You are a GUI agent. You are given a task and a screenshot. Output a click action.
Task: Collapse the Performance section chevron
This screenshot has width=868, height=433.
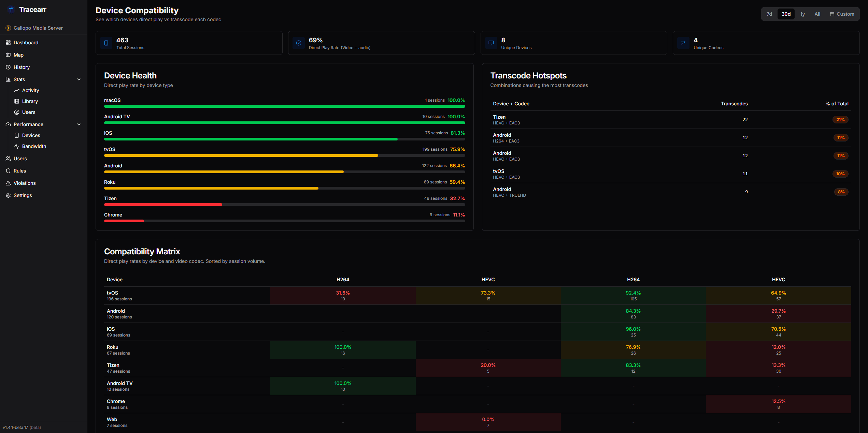[x=79, y=124]
